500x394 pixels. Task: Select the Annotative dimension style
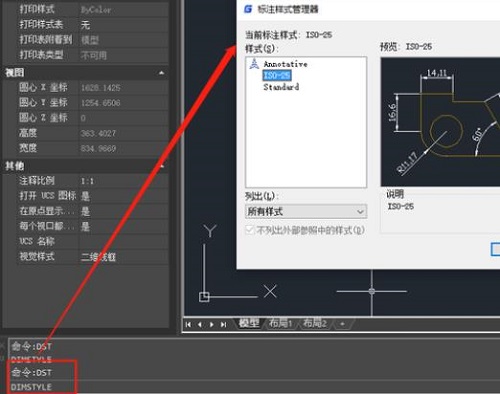point(285,64)
